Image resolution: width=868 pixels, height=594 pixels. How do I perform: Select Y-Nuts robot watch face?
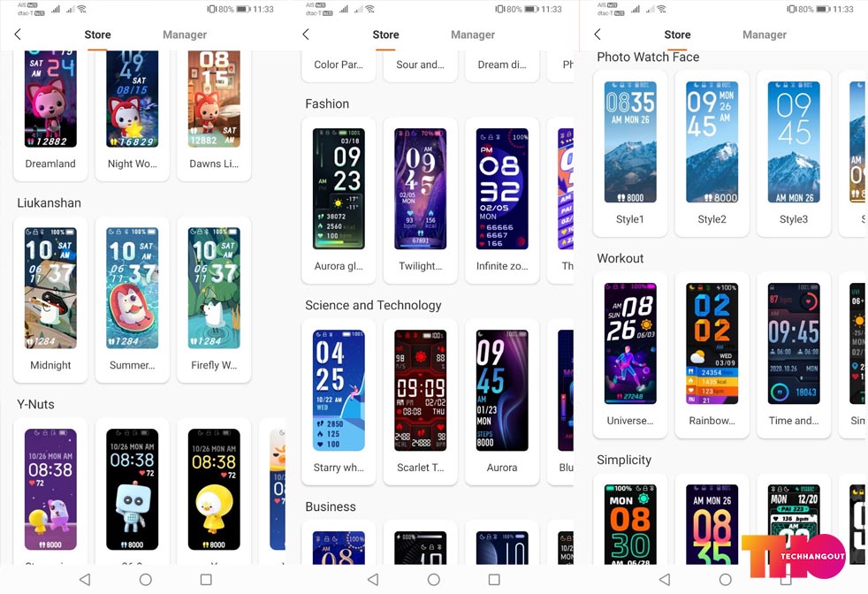133,491
